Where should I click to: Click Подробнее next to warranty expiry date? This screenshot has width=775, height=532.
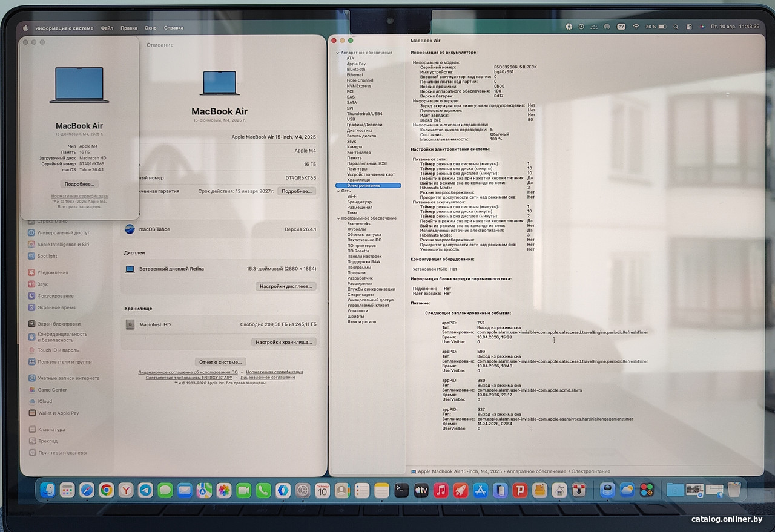point(297,191)
